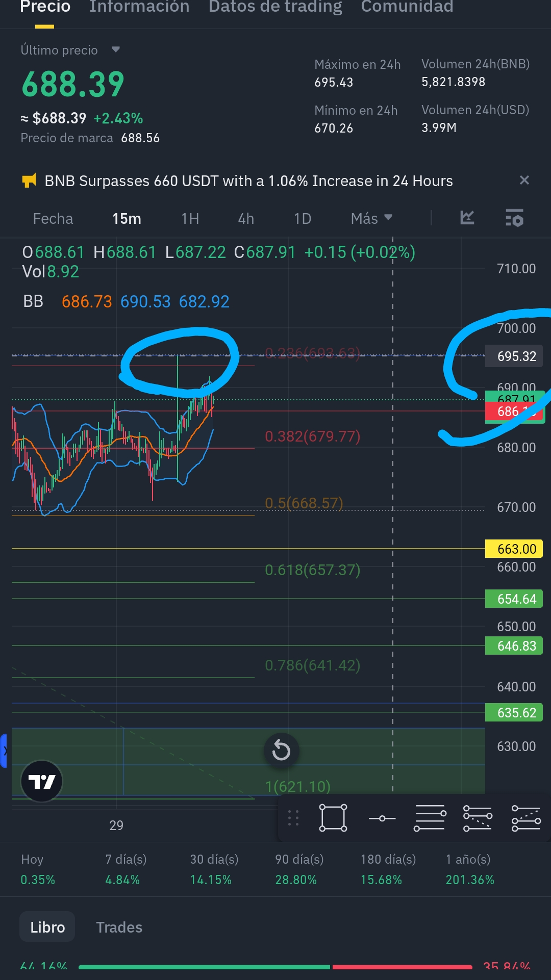Select the 0.382(679.77) Fibonacci level
551x980 pixels.
[312, 436]
